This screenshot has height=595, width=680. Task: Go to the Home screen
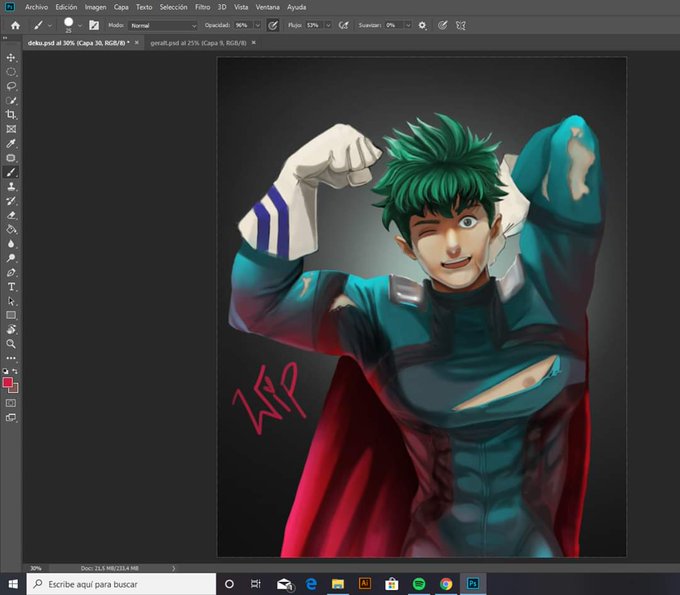[x=15, y=26]
